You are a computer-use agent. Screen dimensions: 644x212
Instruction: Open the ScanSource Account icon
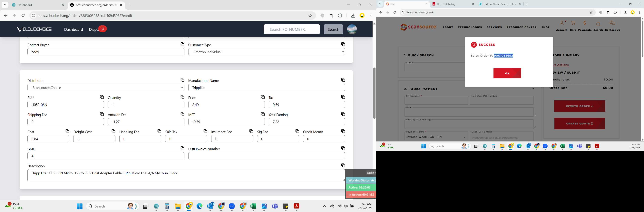coord(561,23)
